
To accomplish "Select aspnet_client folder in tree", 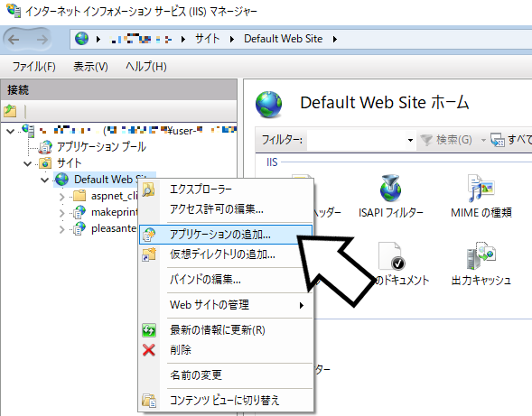I will point(114,196).
